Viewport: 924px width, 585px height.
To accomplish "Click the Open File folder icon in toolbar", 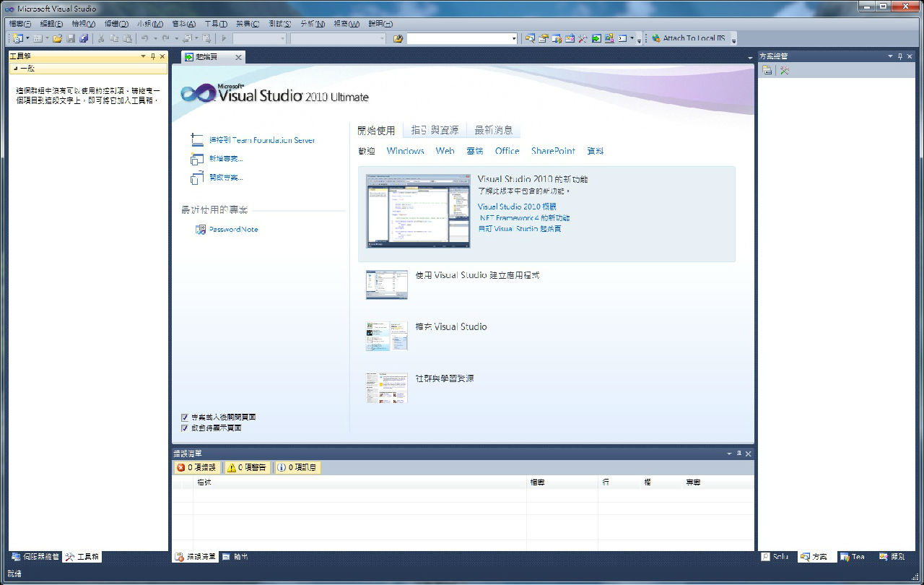I will point(57,38).
